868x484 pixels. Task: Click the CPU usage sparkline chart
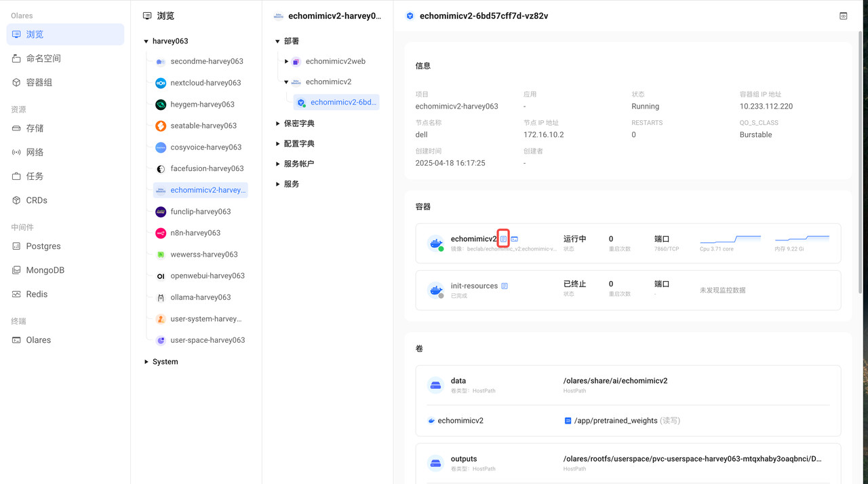[730, 239]
